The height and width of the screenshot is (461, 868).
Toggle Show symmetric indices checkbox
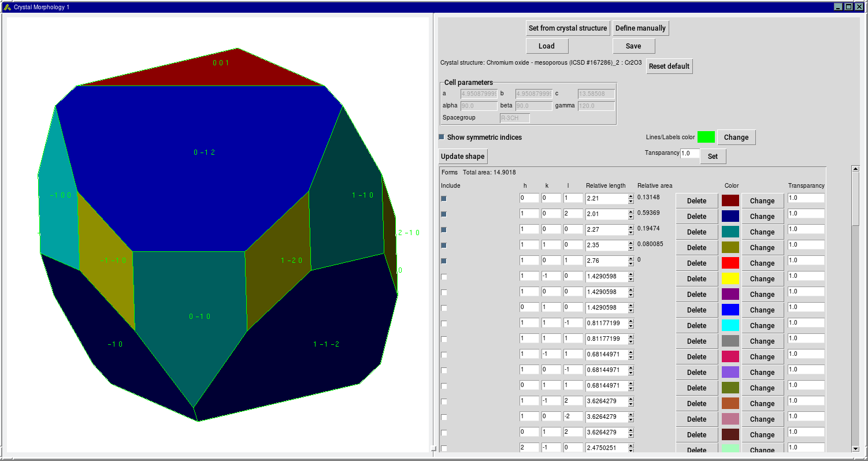(442, 137)
